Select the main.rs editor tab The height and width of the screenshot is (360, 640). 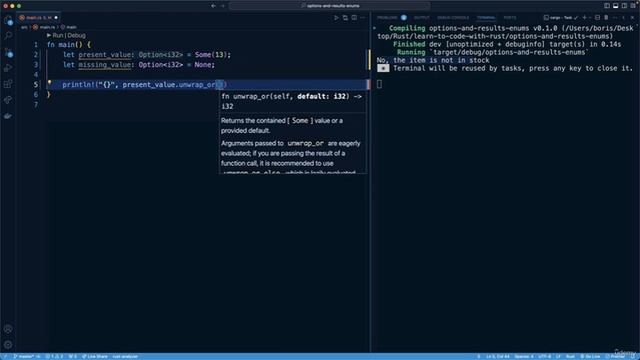pos(38,18)
